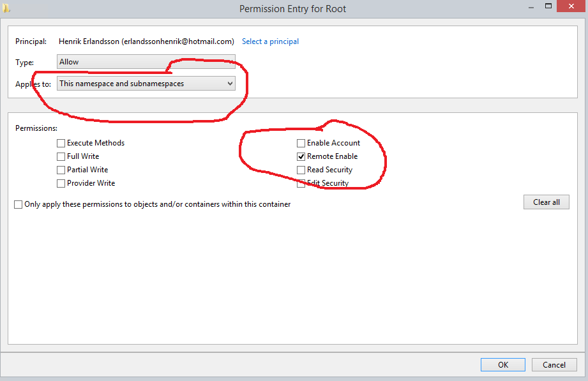This screenshot has width=588, height=381.
Task: Enable the Execute Methods permission
Action: [x=61, y=142]
